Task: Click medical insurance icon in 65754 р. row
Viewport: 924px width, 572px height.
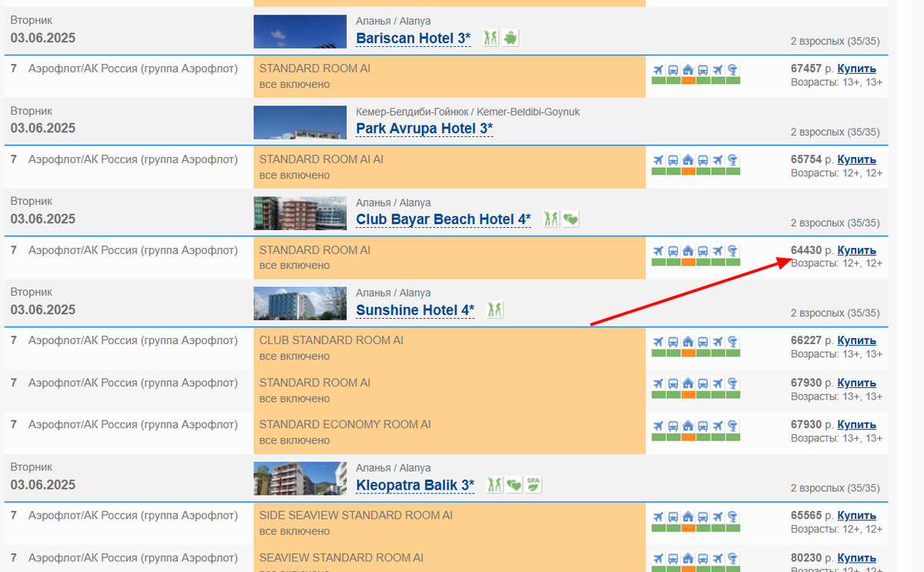Action: (733, 161)
